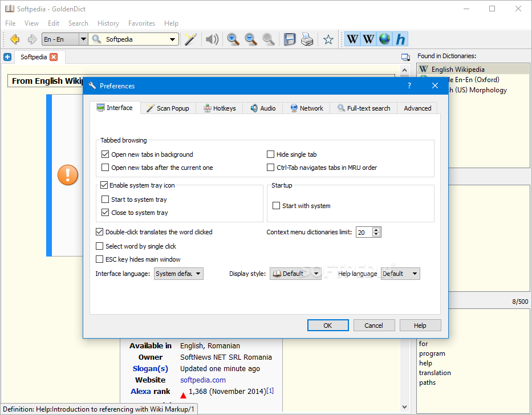Click OK in Preferences dialog
Screen dimensions: 532x415
328,325
